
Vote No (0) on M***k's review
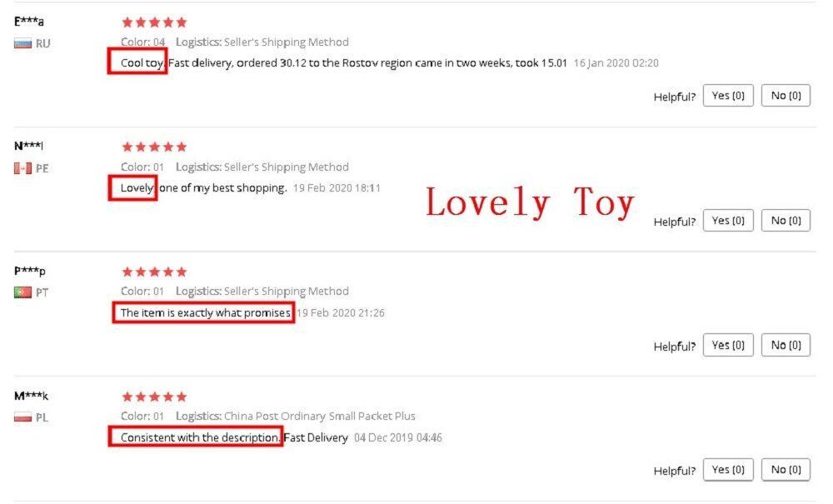[x=786, y=470]
